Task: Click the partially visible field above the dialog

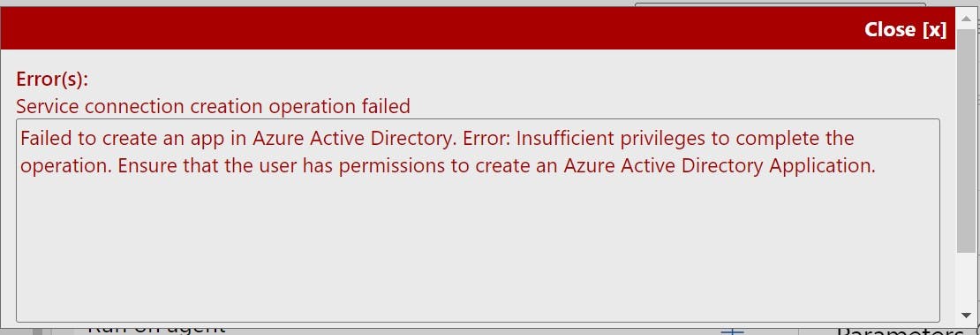Action: click(780, 4)
